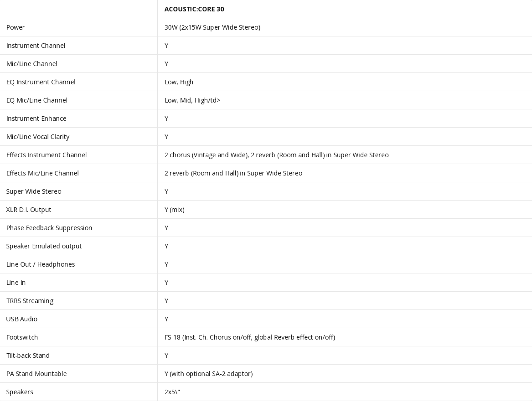The height and width of the screenshot is (402, 532).
Task: Select the Instrument Channel row label
Action: (36, 46)
